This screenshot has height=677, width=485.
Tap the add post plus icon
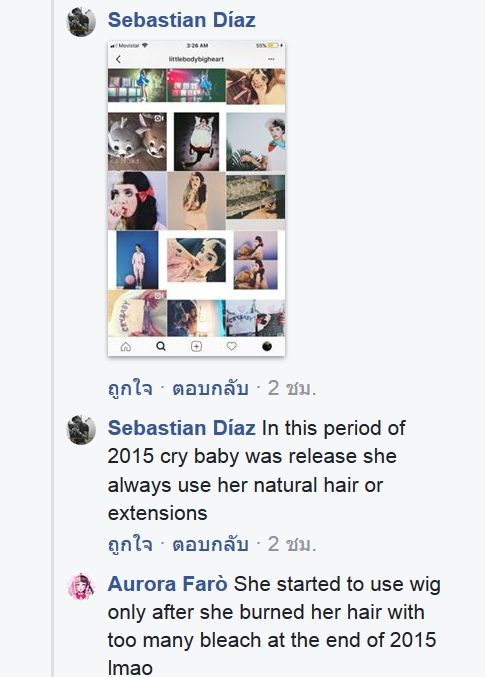coord(197,347)
